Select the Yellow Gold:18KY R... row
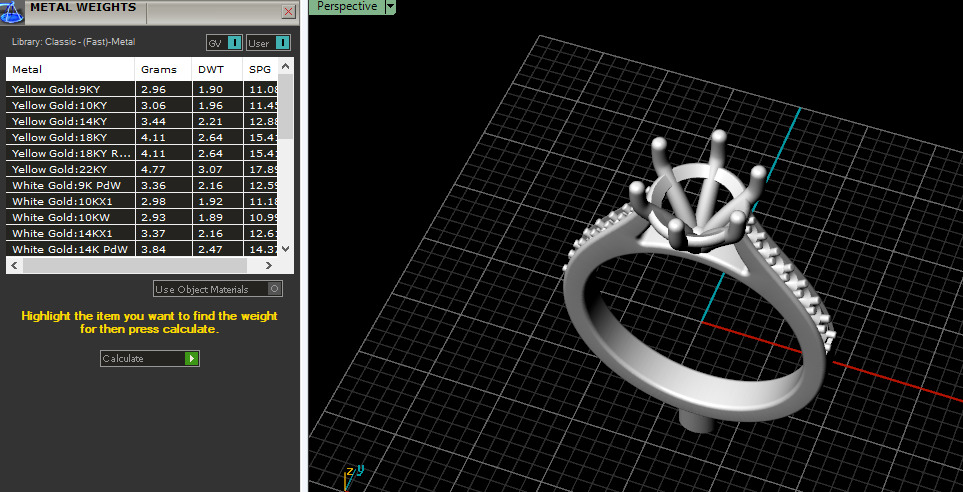Viewport: 963px width, 492px height. (x=142, y=153)
